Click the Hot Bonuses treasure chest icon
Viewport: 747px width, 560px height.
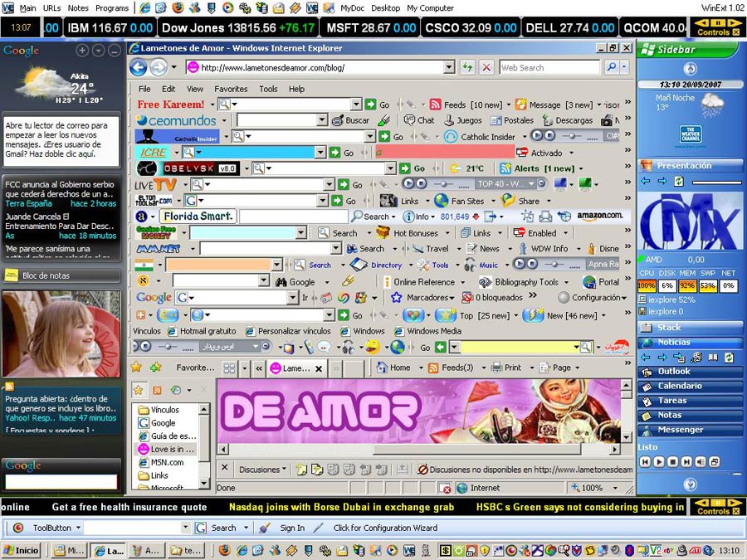point(383,233)
